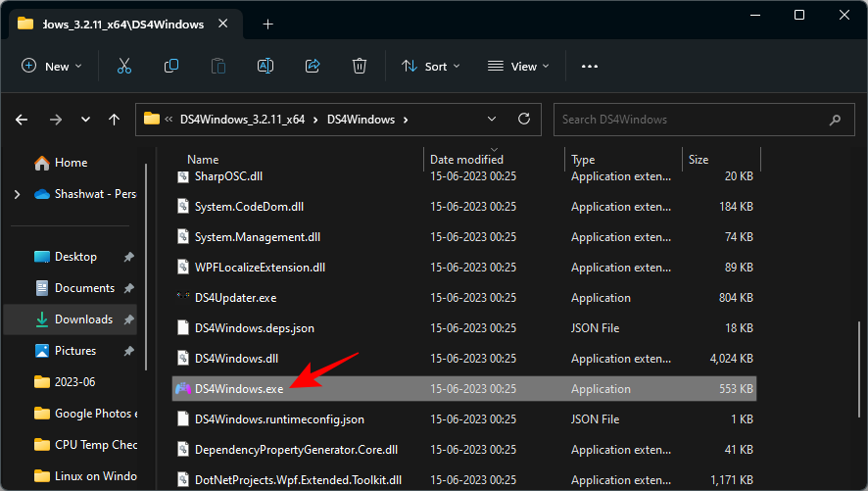Open the New dropdown menu
Viewport: 868px width, 491px height.
[x=52, y=67]
